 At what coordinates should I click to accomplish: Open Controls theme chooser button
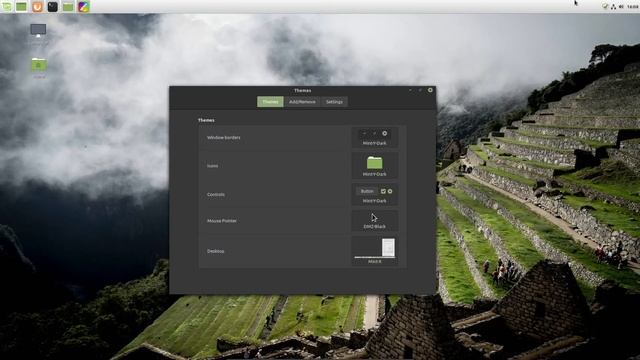click(375, 194)
